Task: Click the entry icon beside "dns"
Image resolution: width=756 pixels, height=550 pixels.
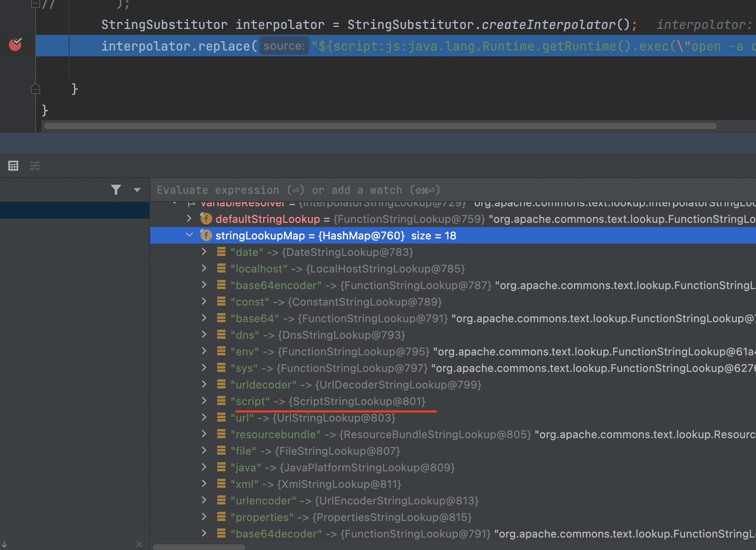Action: point(221,334)
